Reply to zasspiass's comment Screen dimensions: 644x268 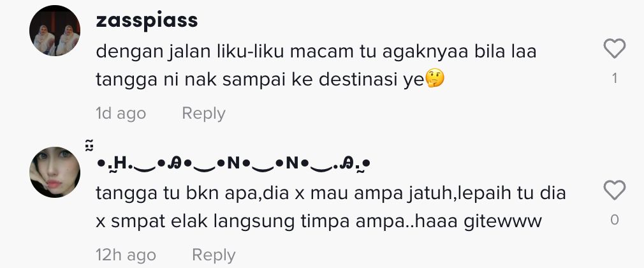(x=203, y=113)
